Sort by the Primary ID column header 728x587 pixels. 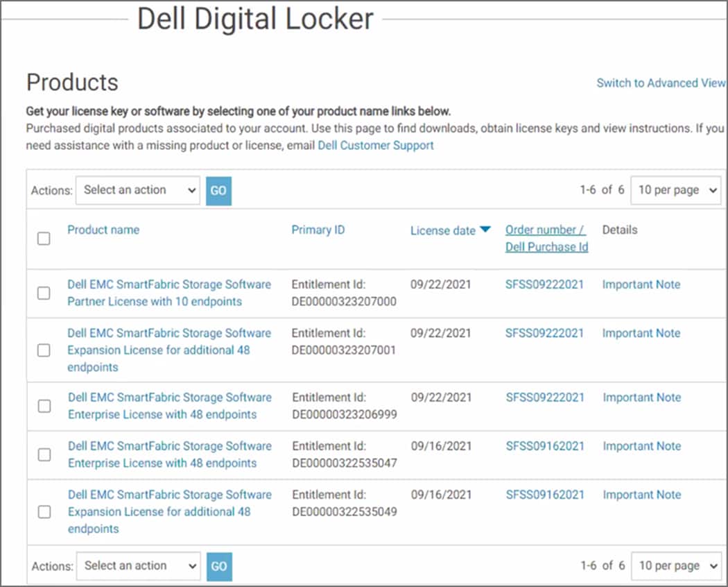(318, 230)
